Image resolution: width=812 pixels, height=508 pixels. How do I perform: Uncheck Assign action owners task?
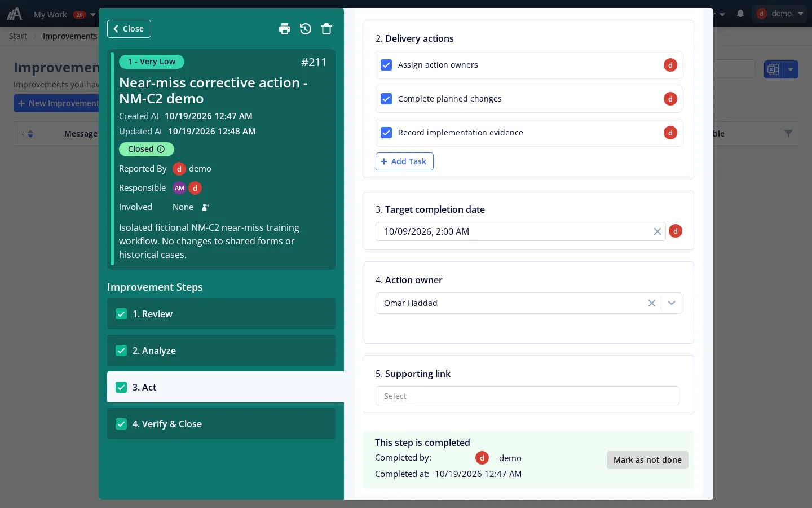point(386,65)
